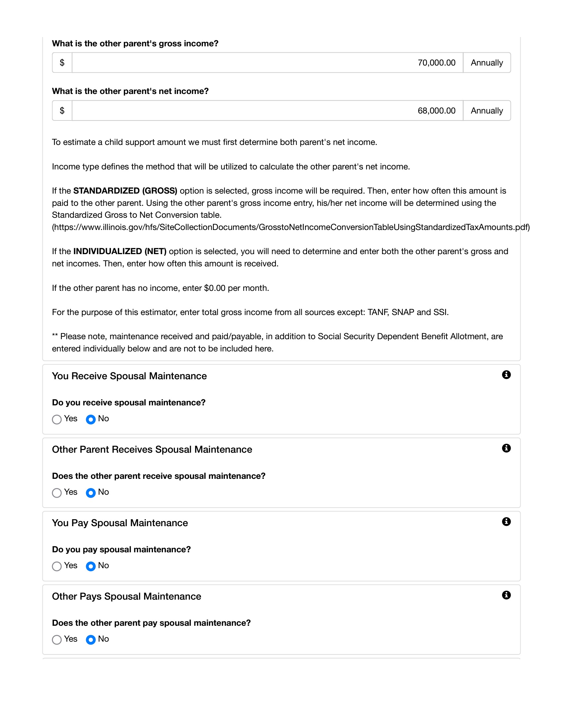Choose No for other parent receives maintenance
This screenshot has height=728, width=563.
91,493
